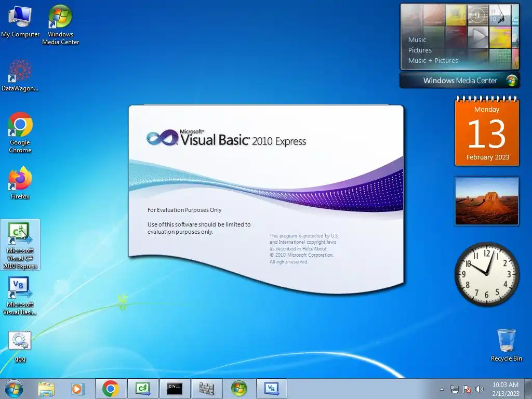Click the 'February 2023' calendar text
Screen dimensions: 532x399
pyautogui.click(x=487, y=157)
